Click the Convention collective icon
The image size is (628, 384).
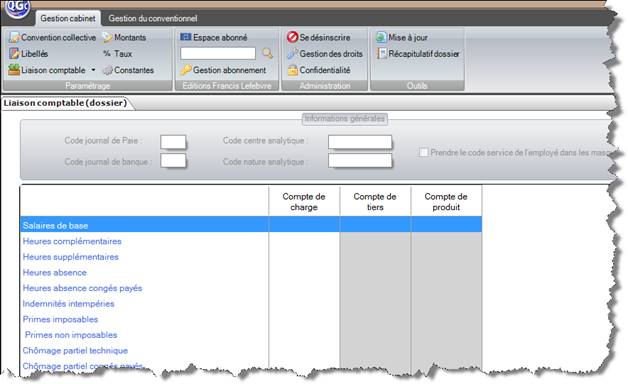[14, 38]
